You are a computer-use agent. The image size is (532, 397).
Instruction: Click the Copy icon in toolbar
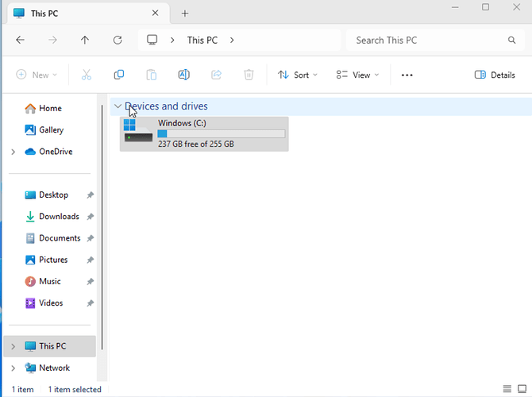click(119, 75)
